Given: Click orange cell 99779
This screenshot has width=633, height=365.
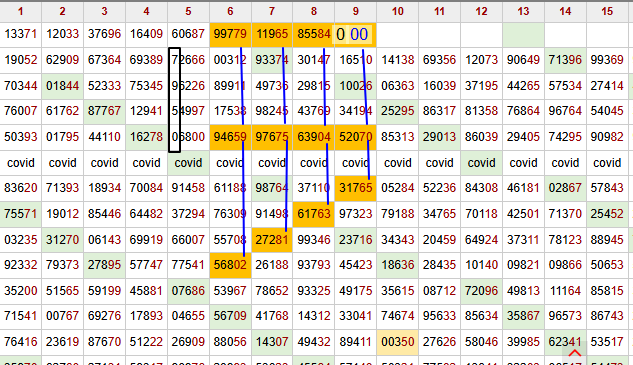Looking at the screenshot, I should [x=230, y=34].
